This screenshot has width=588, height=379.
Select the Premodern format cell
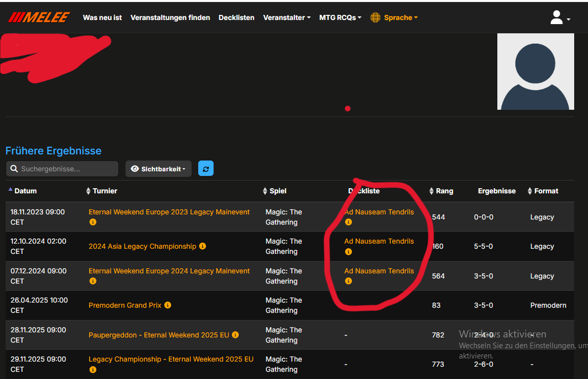[548, 305]
